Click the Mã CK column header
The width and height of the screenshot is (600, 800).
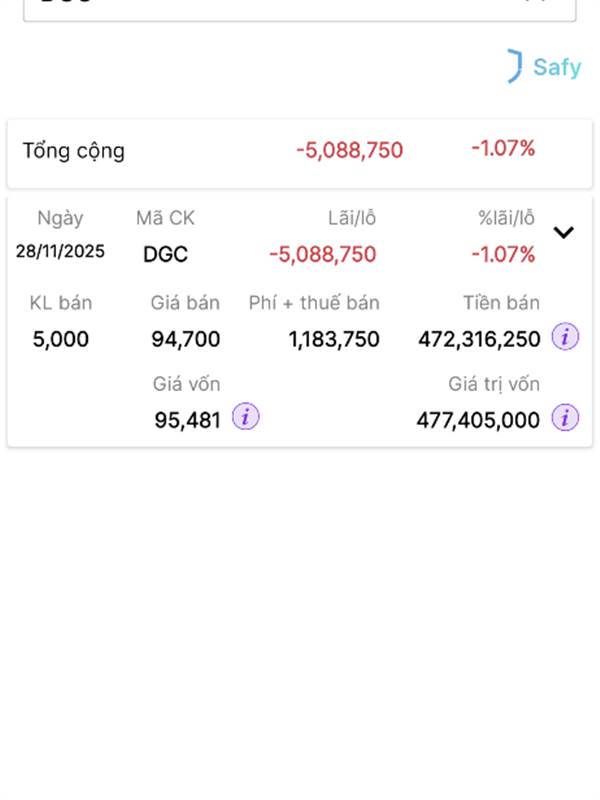165,218
